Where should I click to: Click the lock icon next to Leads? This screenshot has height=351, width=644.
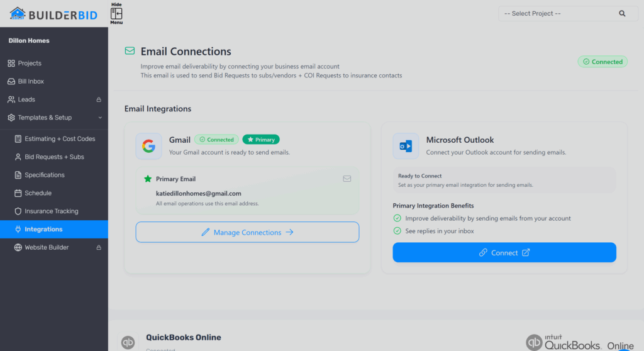98,99
